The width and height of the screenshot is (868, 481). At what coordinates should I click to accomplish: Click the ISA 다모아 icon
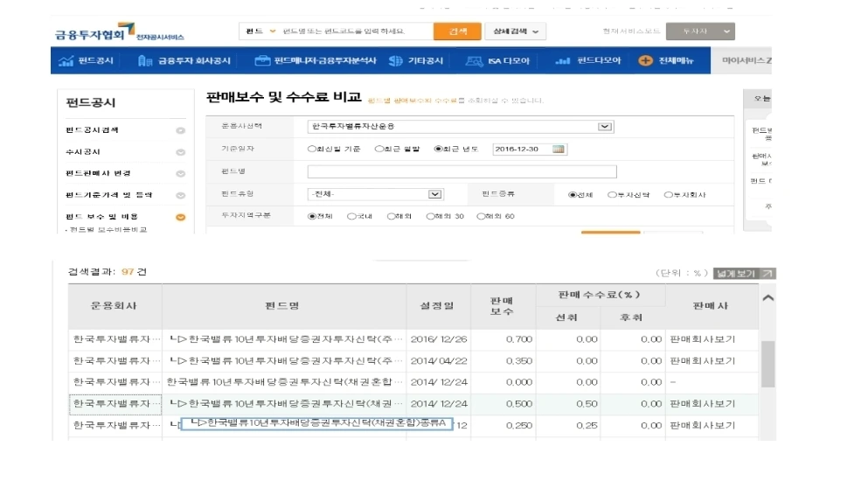pos(474,61)
